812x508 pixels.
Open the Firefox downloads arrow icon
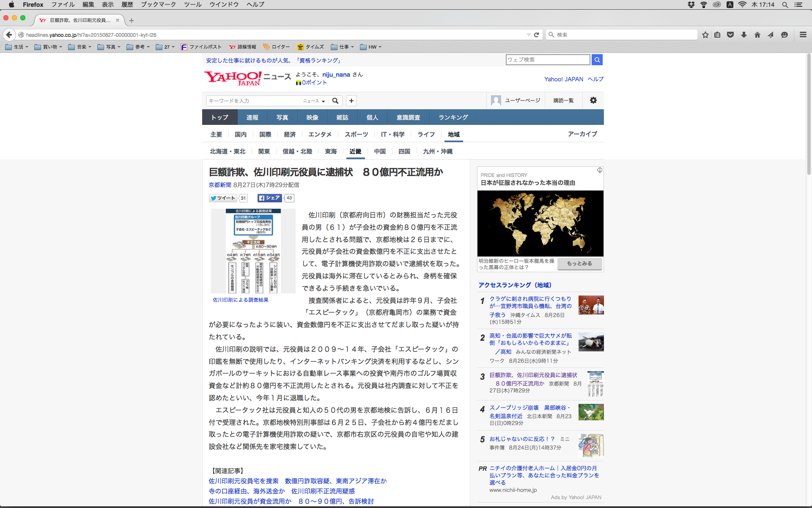744,35
